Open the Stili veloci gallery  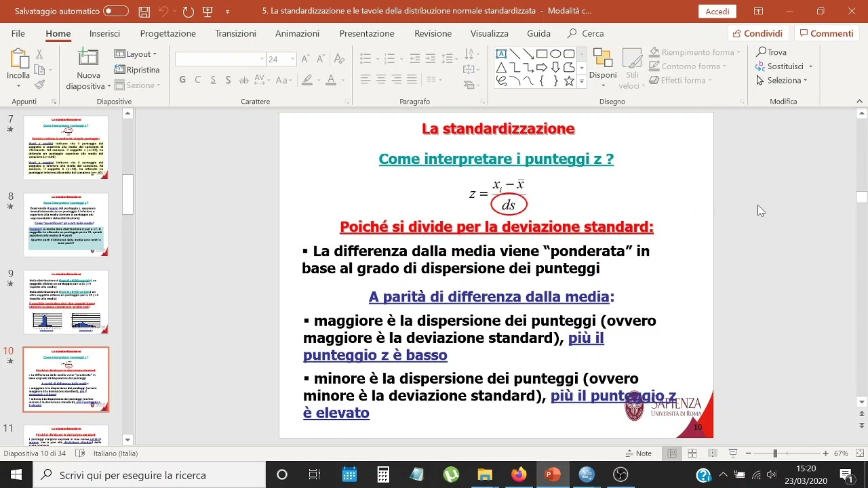coord(631,68)
